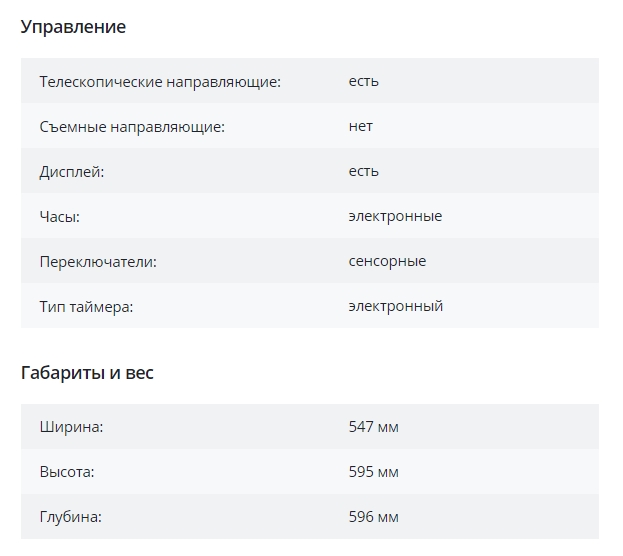
Task: Click the "Управление" section heading
Action: tap(73, 27)
